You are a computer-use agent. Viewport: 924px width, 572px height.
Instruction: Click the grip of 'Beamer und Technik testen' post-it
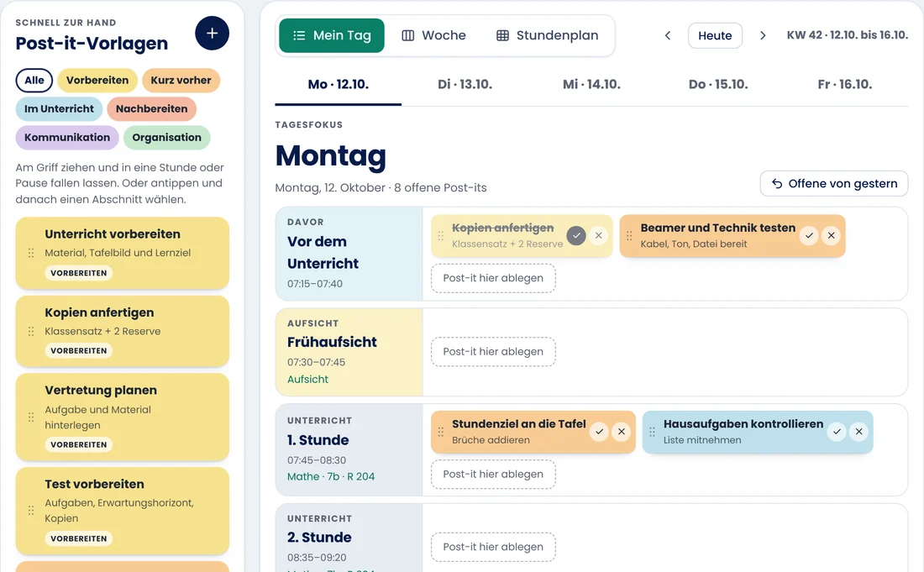(x=629, y=236)
